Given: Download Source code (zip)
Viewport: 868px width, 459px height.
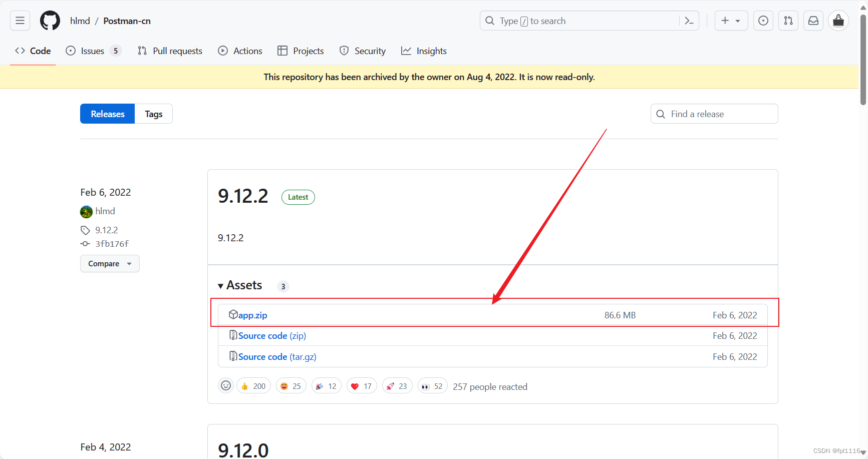Looking at the screenshot, I should tap(272, 336).
